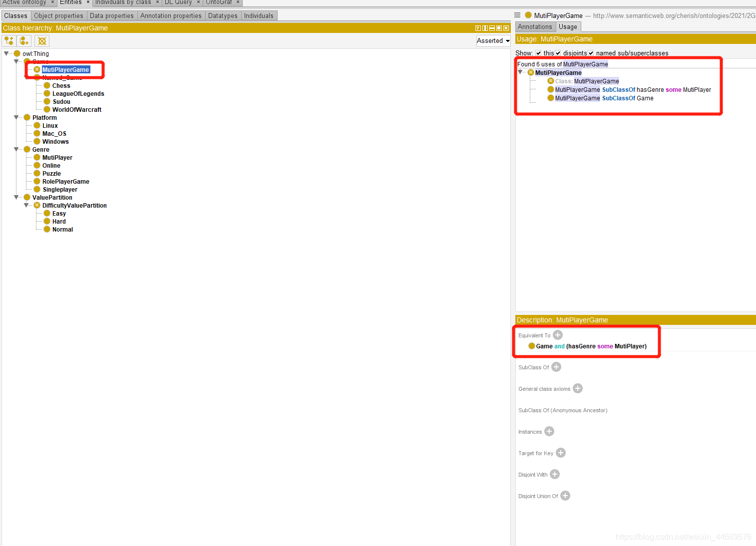Close the OntoGraf tab
Screen dimensions: 756x546
coord(238,2)
